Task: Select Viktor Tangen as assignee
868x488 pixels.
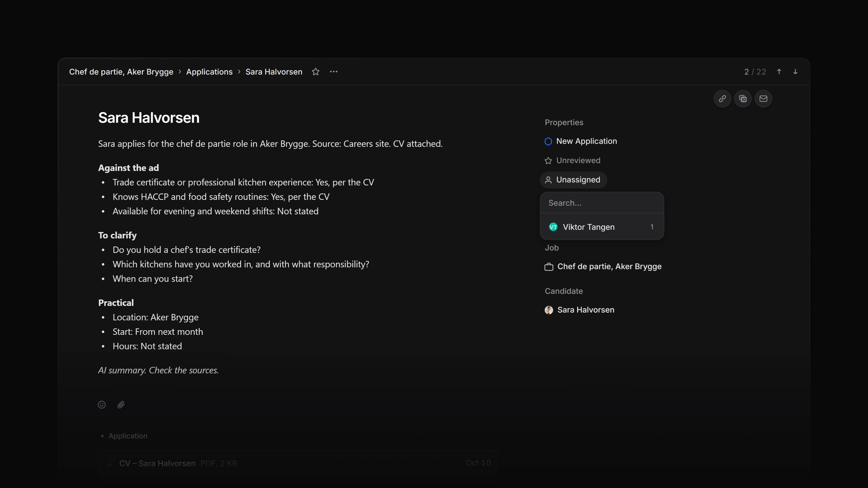Action: point(602,227)
